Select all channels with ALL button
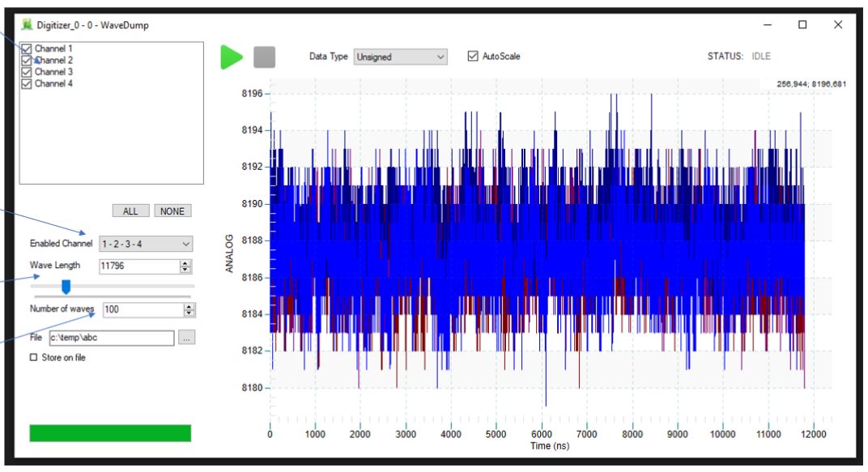868x472 pixels. [x=130, y=210]
